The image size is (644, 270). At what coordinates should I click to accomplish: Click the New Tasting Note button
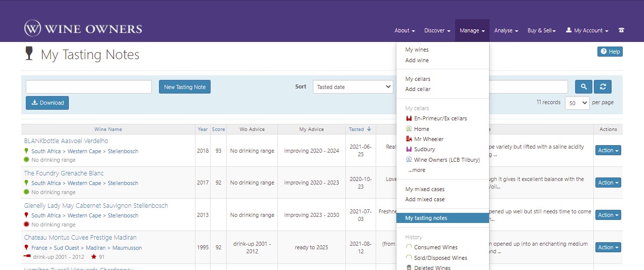[184, 87]
